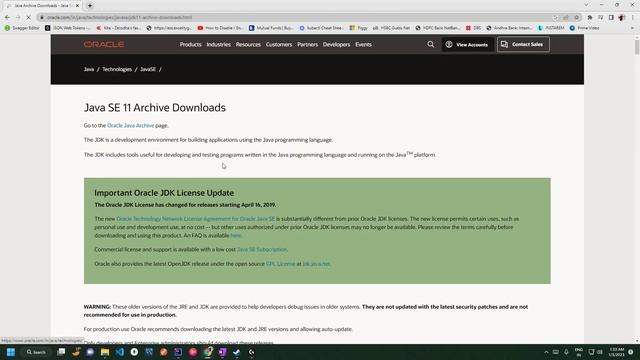
Task: Toggle the Chrome side panel icon
Action: (x=611, y=17)
